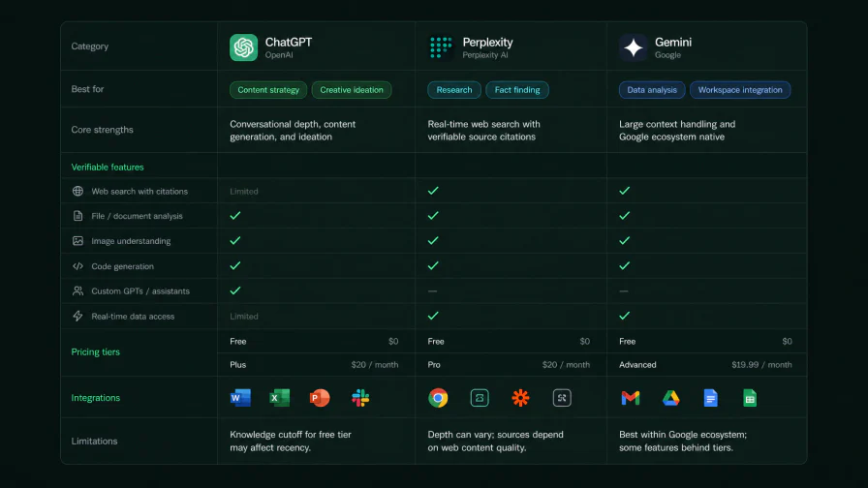868x488 pixels.
Task: Select the Research tag
Action: click(454, 90)
